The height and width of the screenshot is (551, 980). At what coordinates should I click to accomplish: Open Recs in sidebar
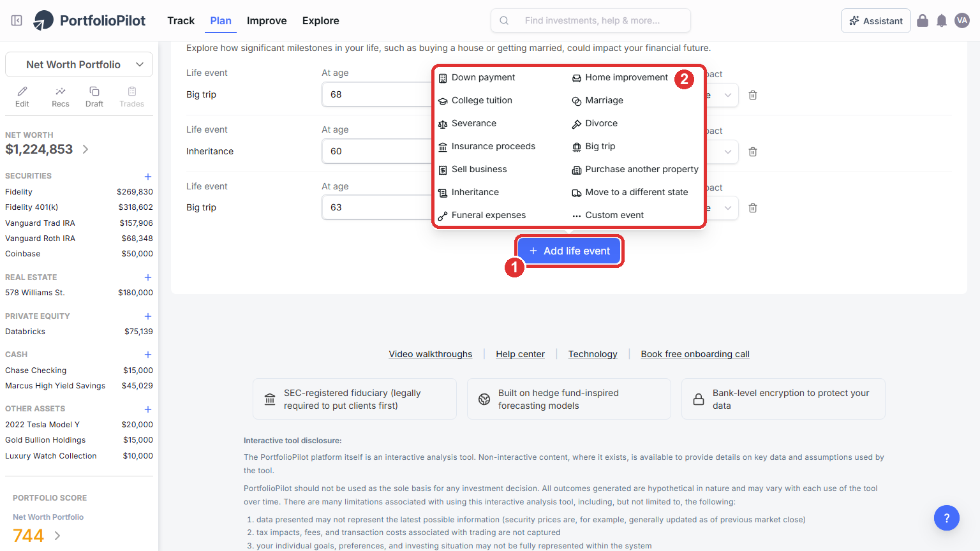[x=61, y=97]
